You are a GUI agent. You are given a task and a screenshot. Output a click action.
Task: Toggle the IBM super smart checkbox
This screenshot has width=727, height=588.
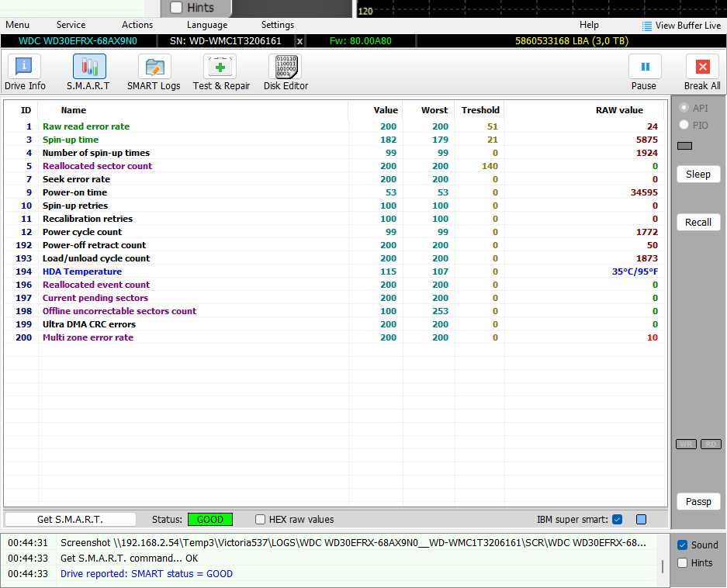coord(617,520)
